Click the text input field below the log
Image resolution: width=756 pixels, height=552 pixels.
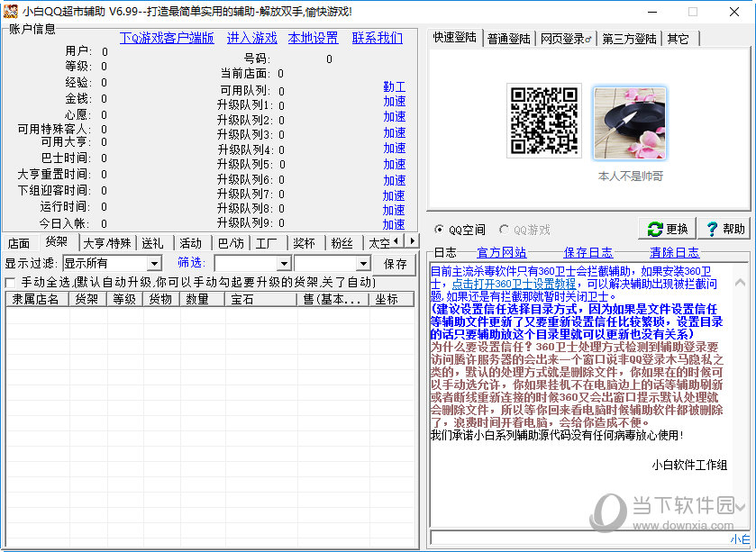579,538
